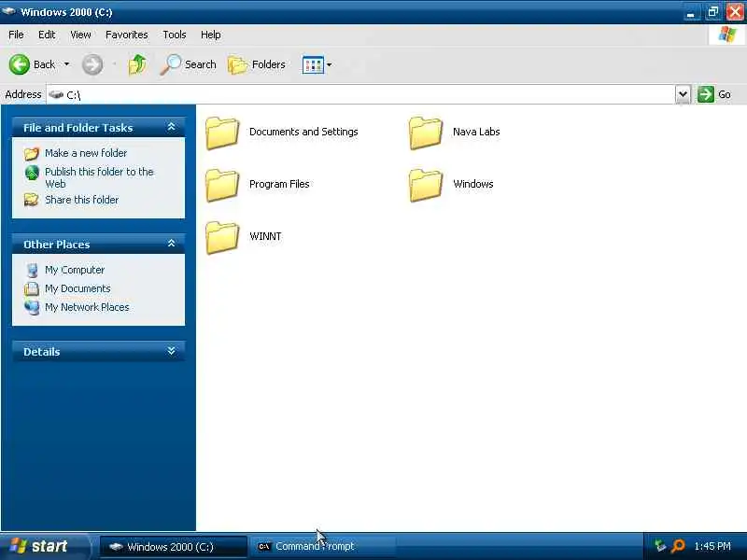Expand the Address bar dropdown list
The width and height of the screenshot is (747, 560).
[x=683, y=94]
